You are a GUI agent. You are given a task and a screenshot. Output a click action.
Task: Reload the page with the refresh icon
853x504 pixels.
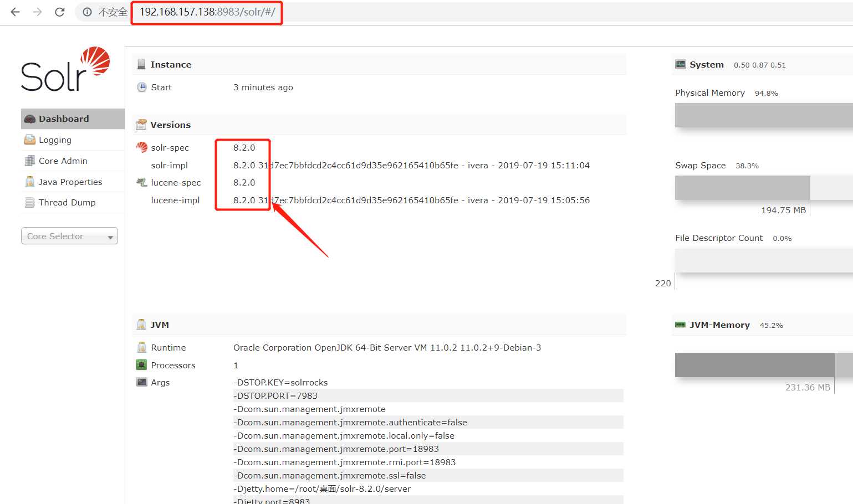pos(60,12)
